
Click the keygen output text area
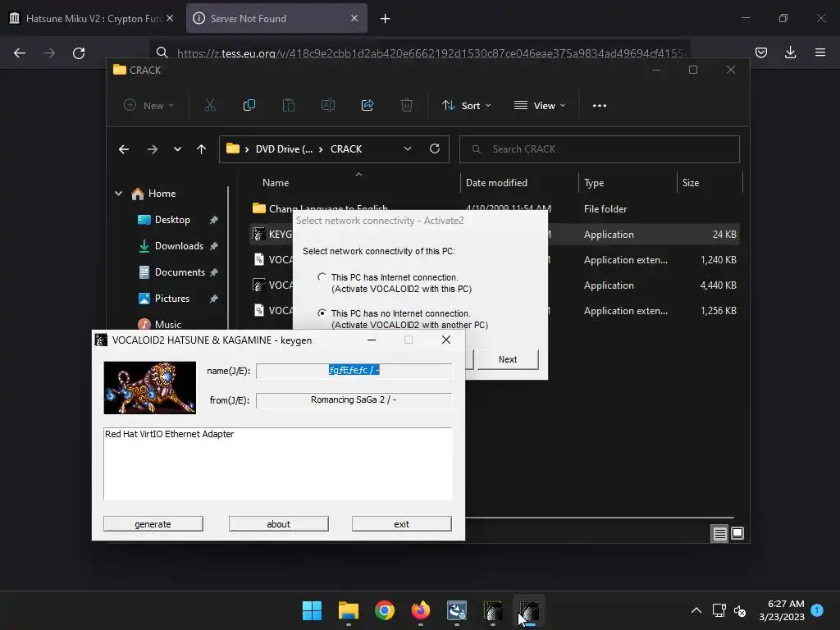[278, 464]
